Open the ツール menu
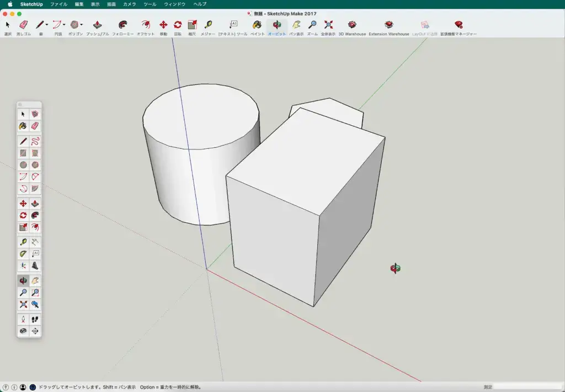The image size is (565, 392). [x=150, y=4]
